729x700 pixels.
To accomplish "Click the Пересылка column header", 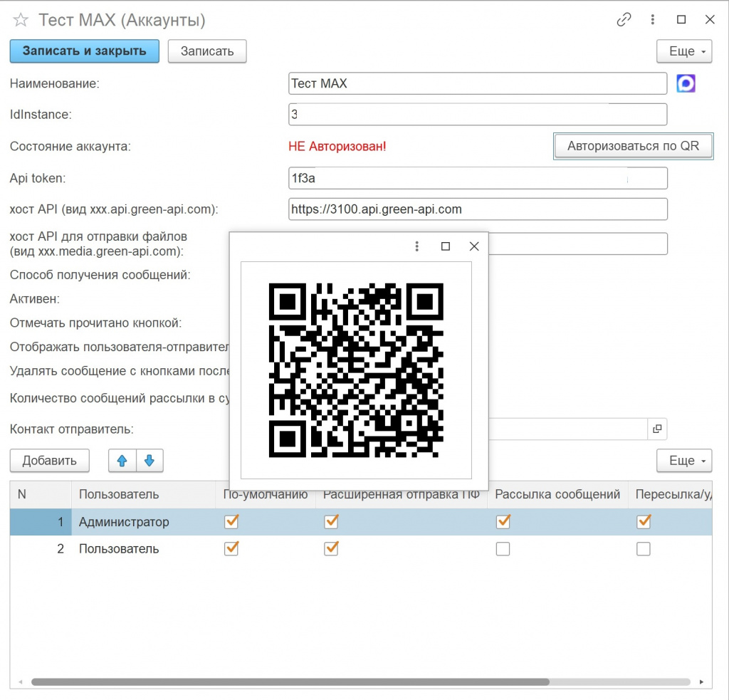I will coord(671,494).
